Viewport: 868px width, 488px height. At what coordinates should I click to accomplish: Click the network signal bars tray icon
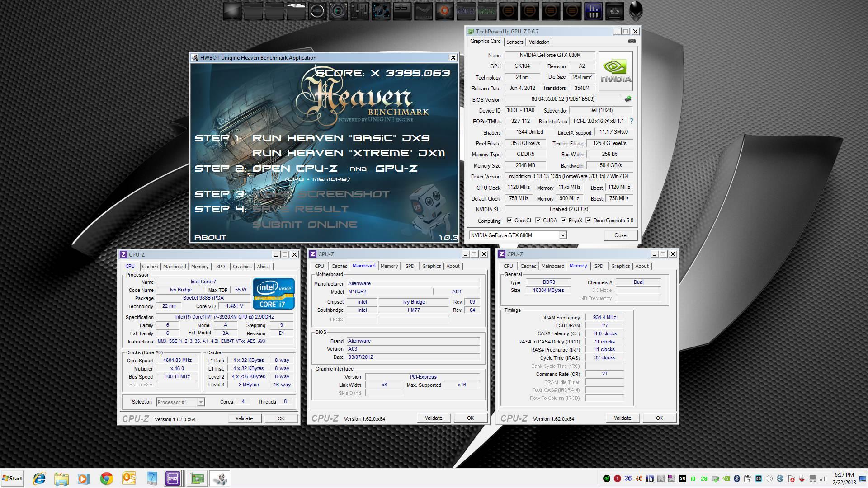point(823,479)
